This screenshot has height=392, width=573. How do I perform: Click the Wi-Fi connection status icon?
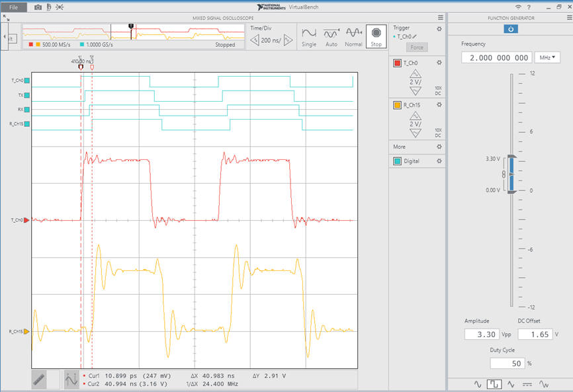point(518,7)
